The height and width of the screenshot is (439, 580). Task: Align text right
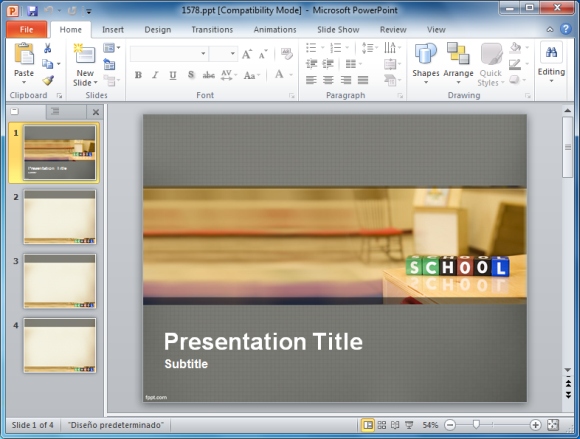345,80
